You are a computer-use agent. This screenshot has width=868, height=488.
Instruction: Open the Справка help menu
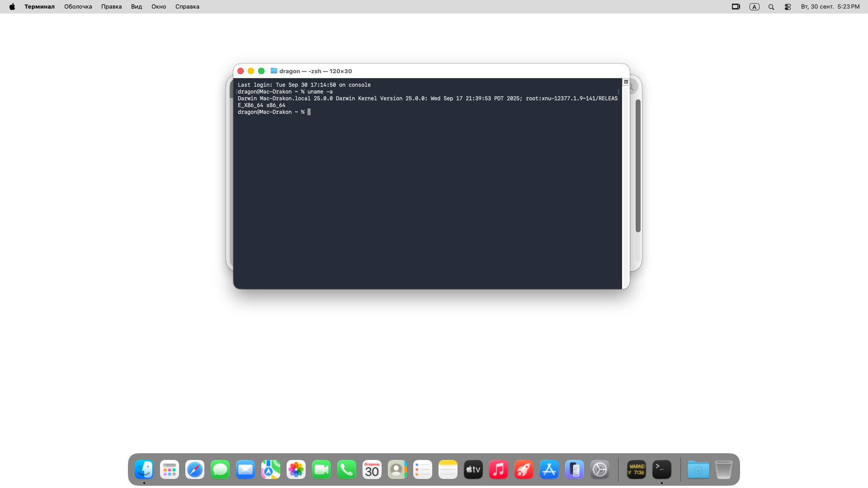[x=187, y=7]
